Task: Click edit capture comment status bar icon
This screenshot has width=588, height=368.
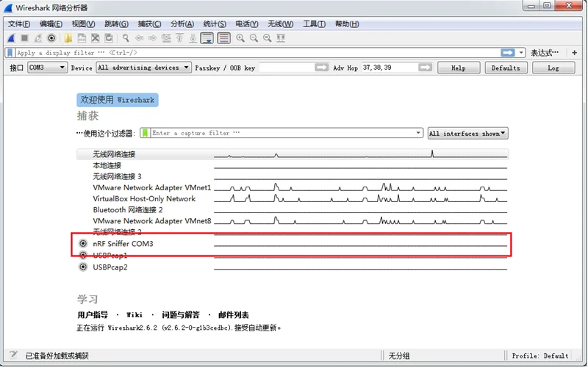Action: [x=13, y=355]
